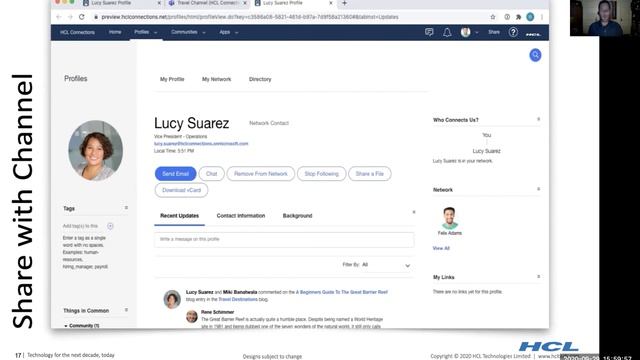Open user avatar menu in navbar

tap(466, 32)
